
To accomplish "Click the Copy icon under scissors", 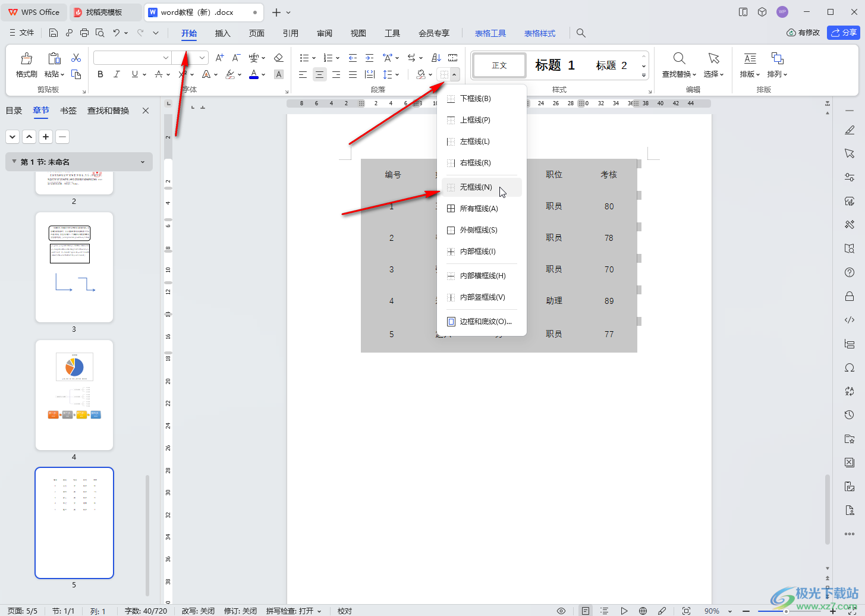I will 76,74.
